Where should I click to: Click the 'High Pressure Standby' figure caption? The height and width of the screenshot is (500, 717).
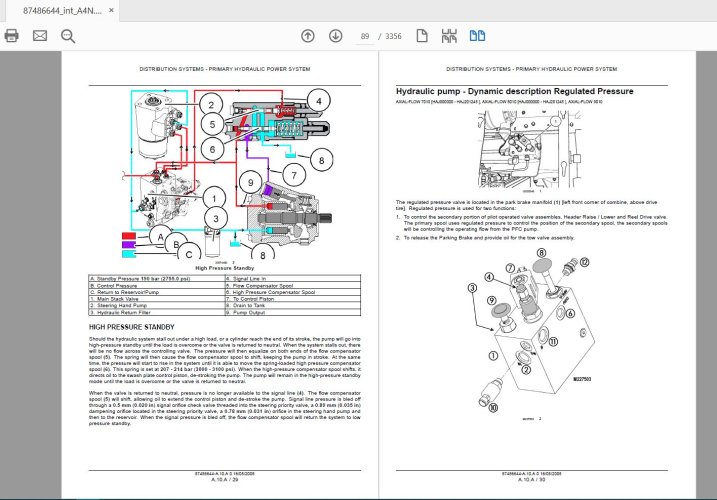pos(225,268)
